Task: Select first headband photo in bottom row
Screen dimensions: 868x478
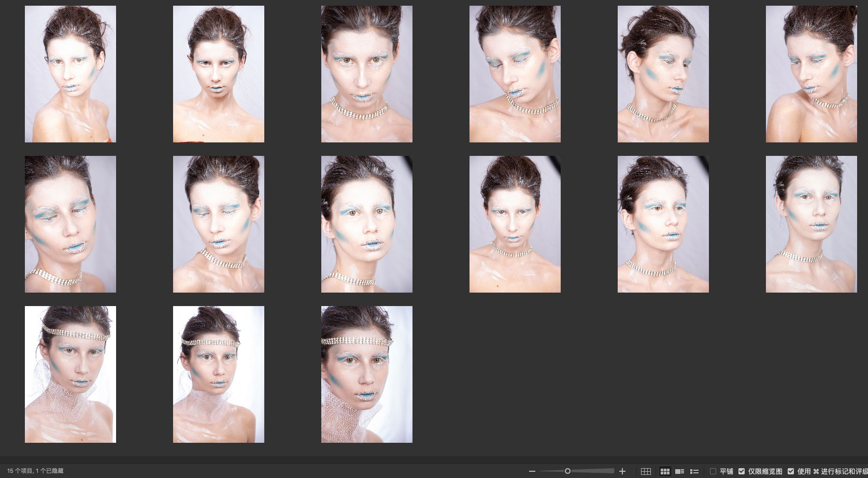Action: click(x=70, y=374)
